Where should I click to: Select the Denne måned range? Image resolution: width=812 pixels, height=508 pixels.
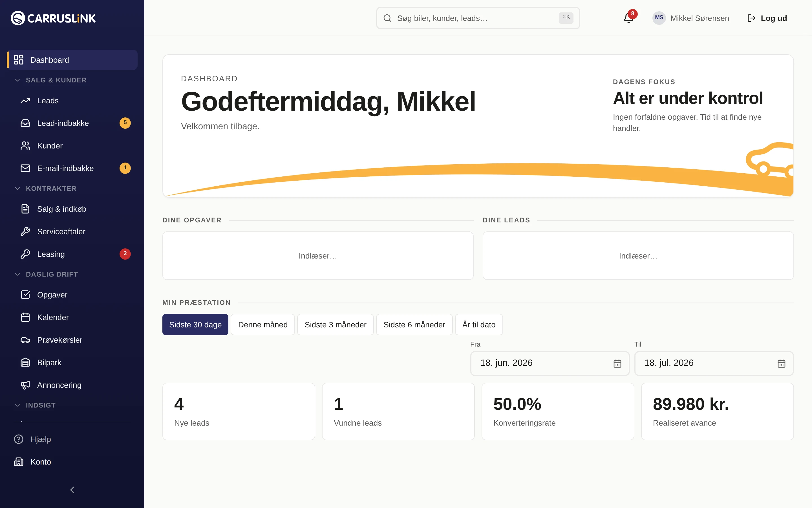point(263,324)
